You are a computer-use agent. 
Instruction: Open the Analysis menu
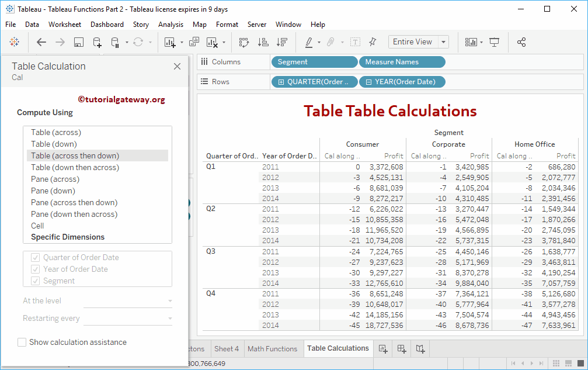[171, 25]
